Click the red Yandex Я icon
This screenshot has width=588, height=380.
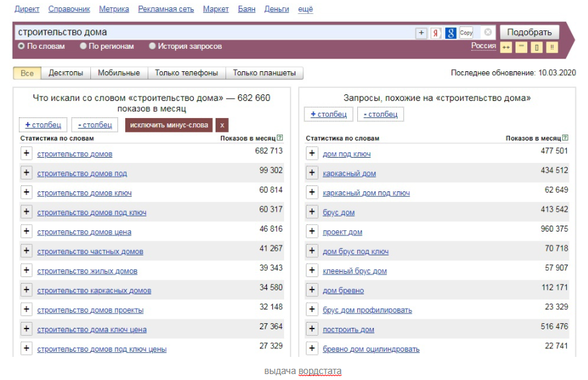435,33
